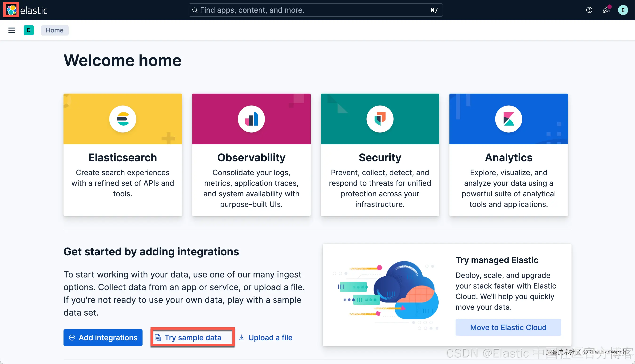
Task: Open the Security card title
Action: point(380,158)
